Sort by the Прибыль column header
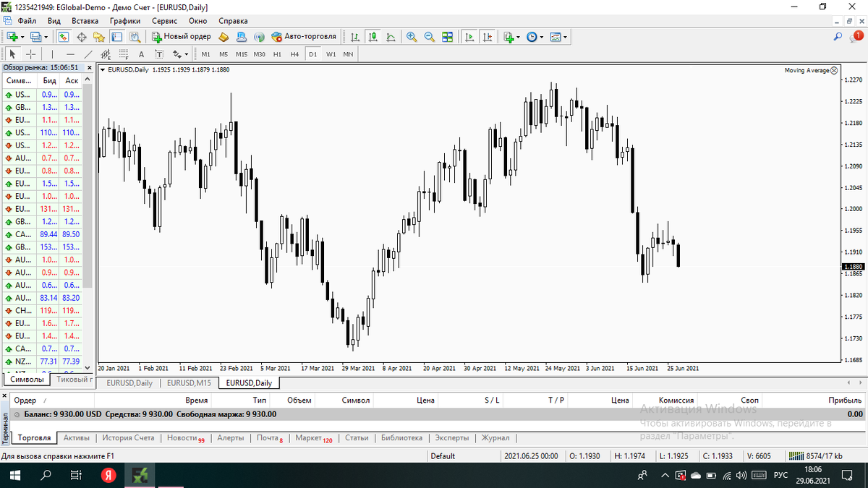Viewport: 868px width, 488px height. [x=846, y=400]
